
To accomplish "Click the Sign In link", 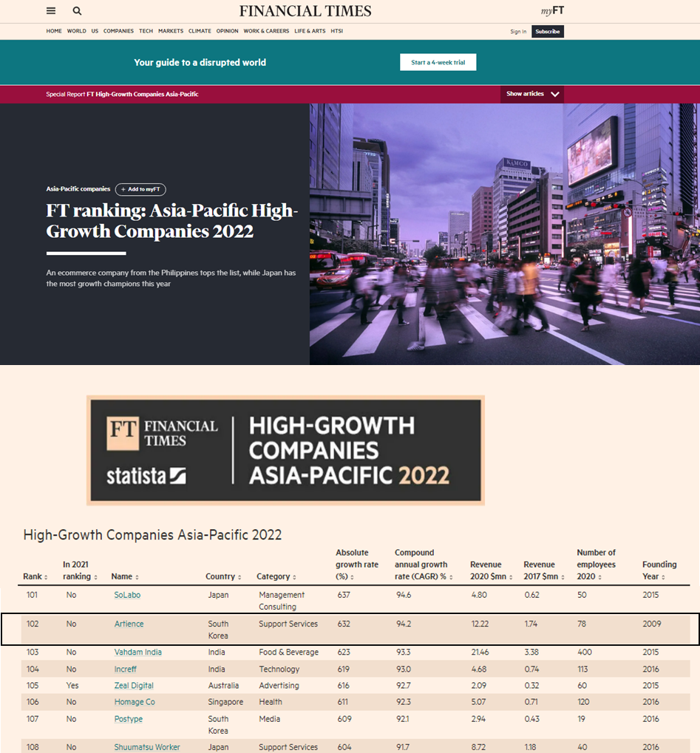I will [x=518, y=32].
